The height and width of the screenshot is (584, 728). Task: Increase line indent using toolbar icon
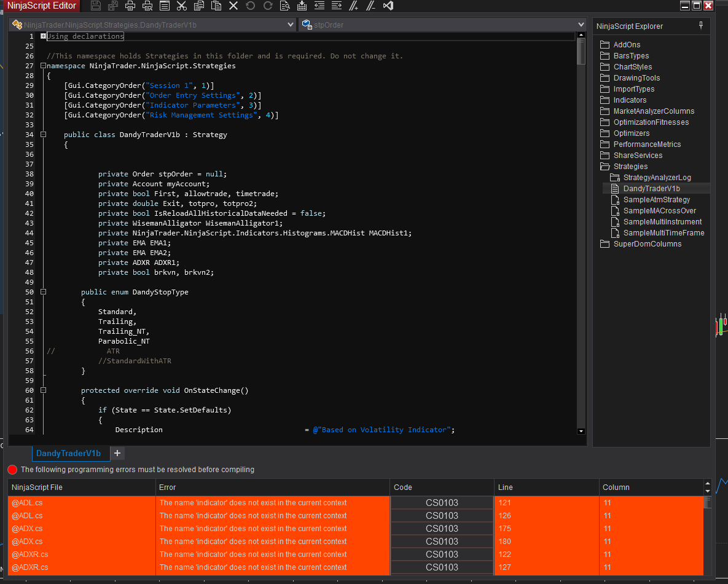coord(336,6)
